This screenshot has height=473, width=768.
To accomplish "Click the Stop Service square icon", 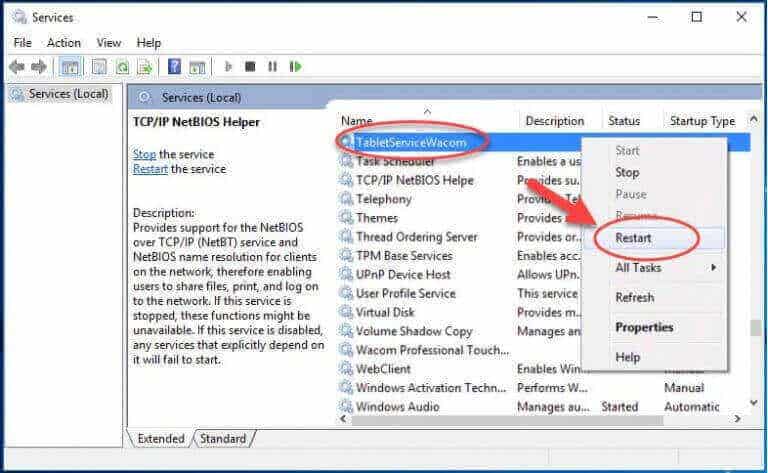I will 250,67.
